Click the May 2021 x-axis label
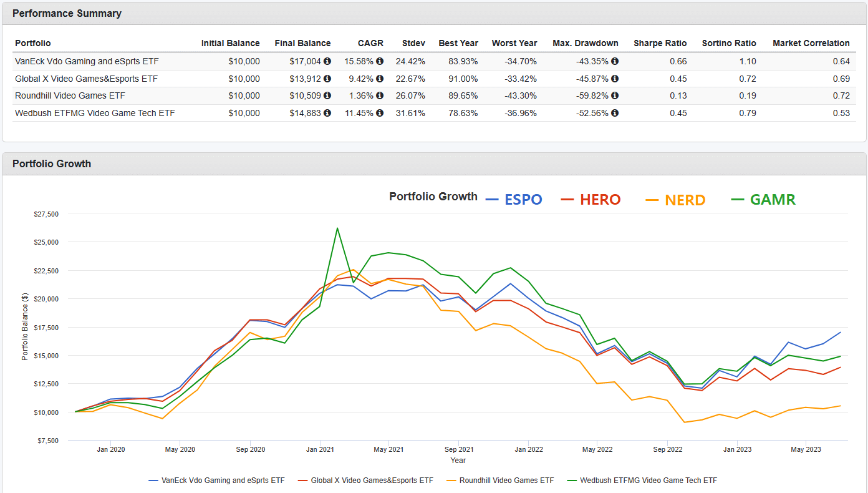Image resolution: width=868 pixels, height=493 pixels. pos(388,449)
